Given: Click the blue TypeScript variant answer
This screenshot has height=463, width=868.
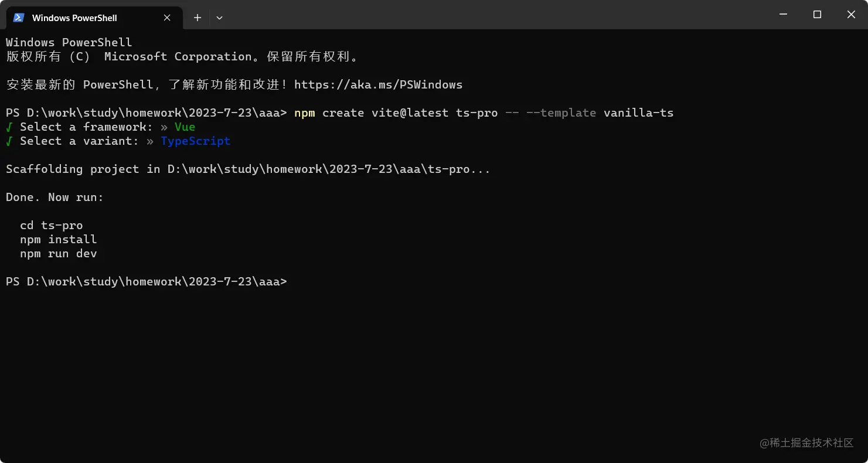Looking at the screenshot, I should coord(195,141).
